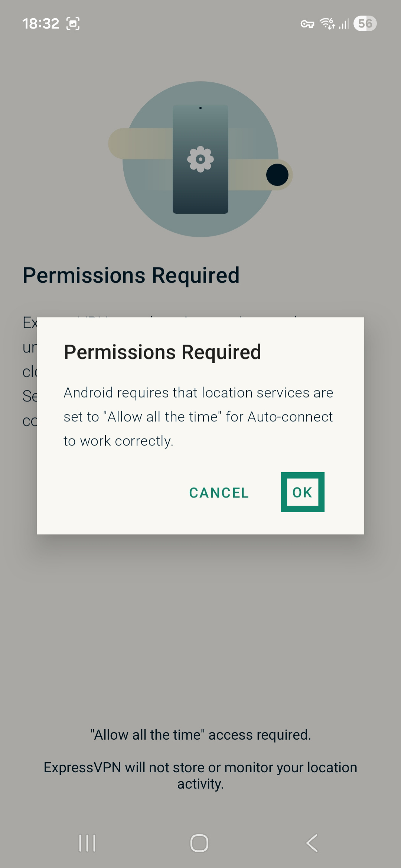
Task: Tap the "Allow all the time" access notice
Action: coord(200,734)
